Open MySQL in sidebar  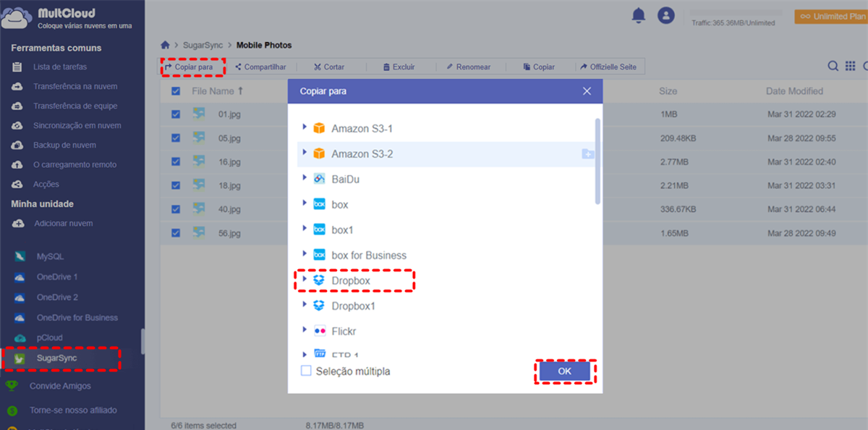tap(50, 257)
